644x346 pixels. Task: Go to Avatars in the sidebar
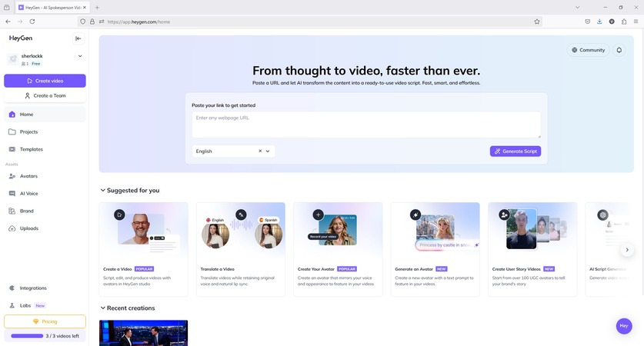coord(45,176)
